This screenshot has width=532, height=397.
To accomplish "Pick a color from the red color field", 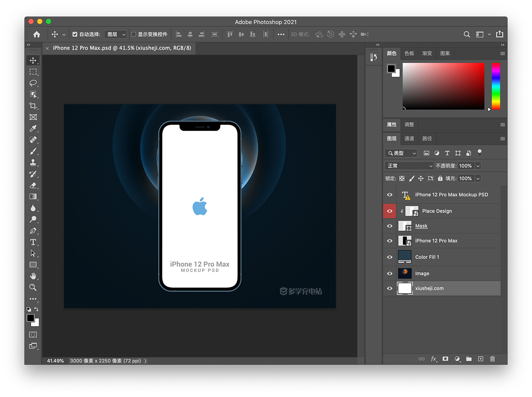I will coord(443,86).
